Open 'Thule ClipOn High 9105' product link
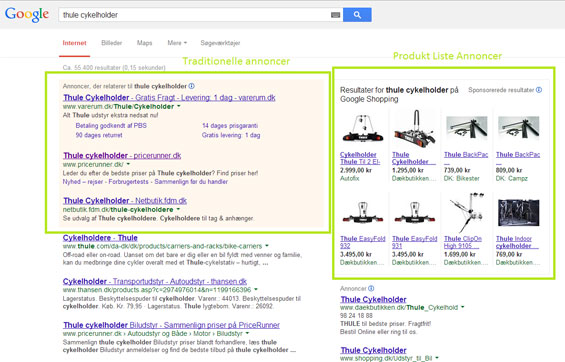The image size is (565, 362). 463,242
